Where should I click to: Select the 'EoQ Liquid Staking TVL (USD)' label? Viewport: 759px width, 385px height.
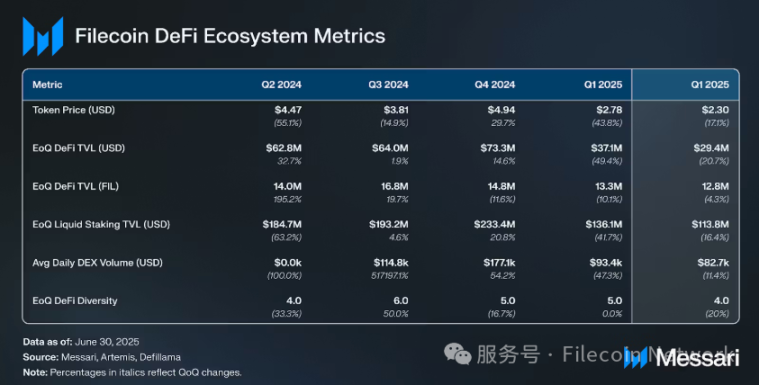coord(101,225)
